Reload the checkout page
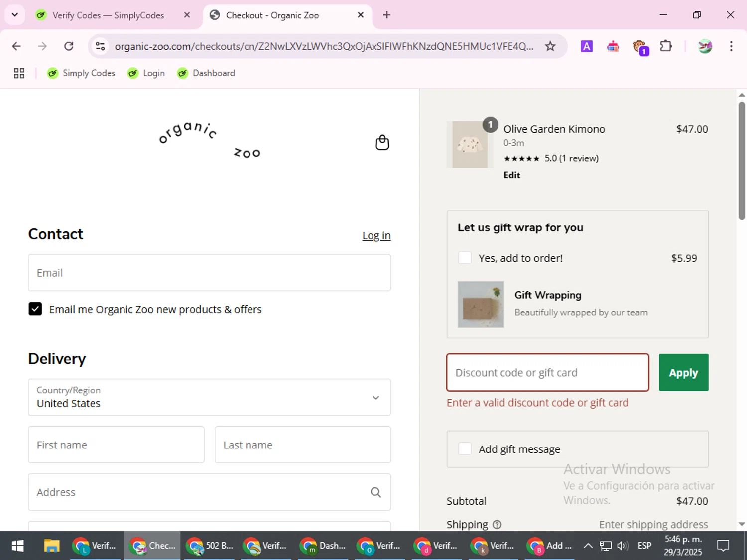This screenshot has width=747, height=560. click(x=69, y=46)
